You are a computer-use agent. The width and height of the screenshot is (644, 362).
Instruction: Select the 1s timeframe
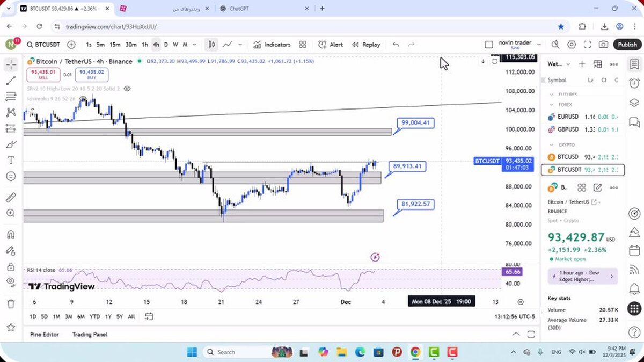[x=89, y=45]
